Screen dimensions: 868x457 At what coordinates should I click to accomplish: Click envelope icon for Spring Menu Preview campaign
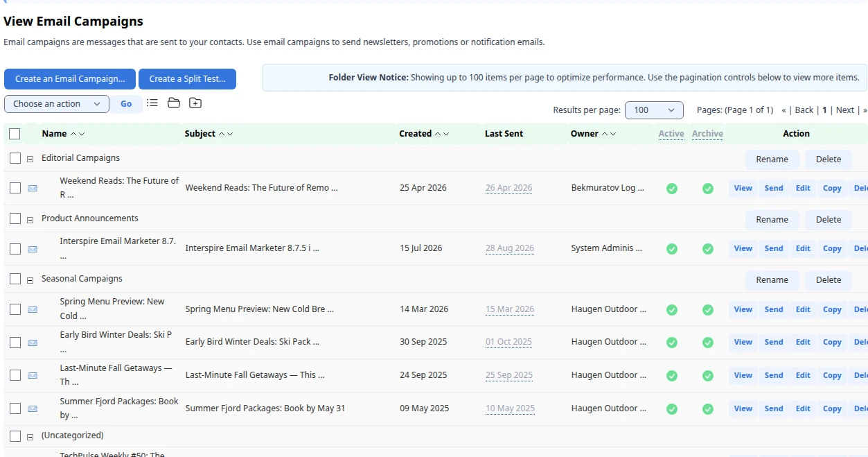click(33, 309)
